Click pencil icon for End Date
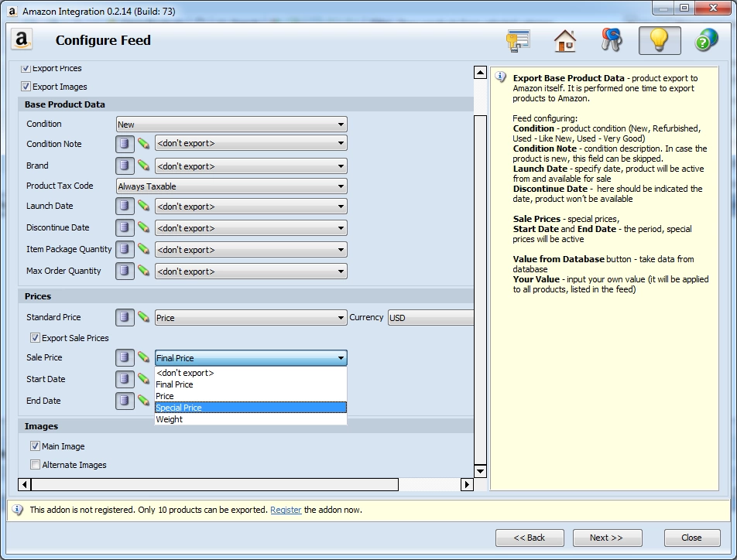 click(x=143, y=401)
